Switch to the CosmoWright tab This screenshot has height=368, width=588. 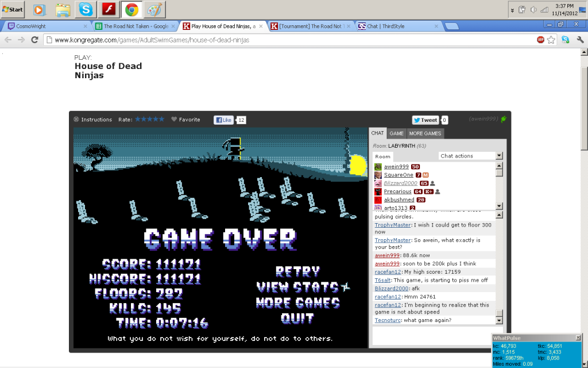point(48,26)
